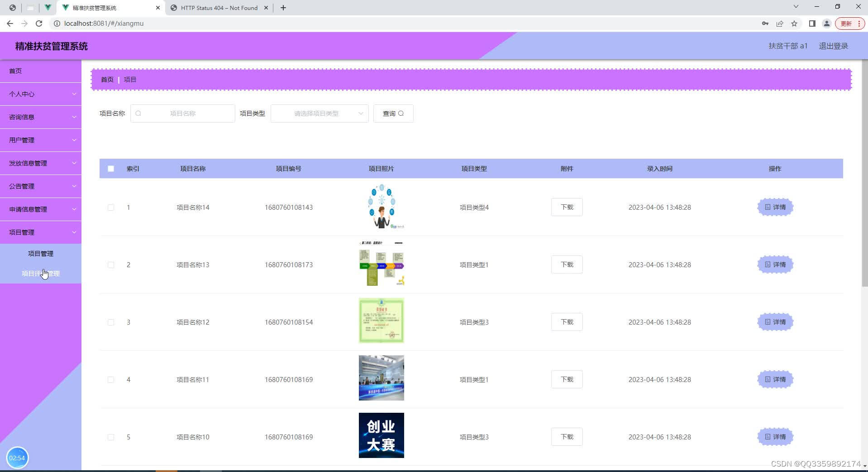The image size is (868, 472).
Task: Reload the page with the refresh icon
Action: 39,24
